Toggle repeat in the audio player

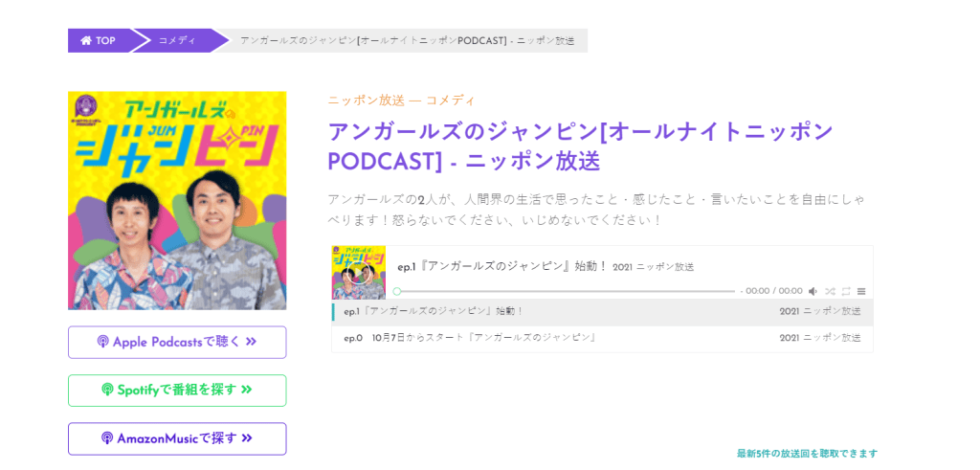845,291
